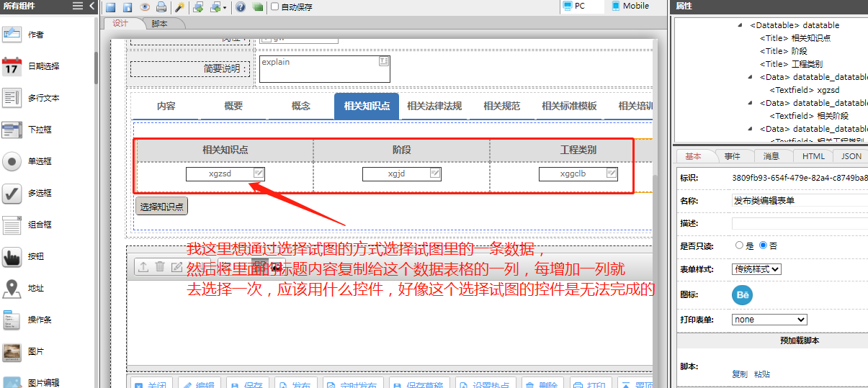The height and width of the screenshot is (388, 868).
Task: Select the 地址 map pin component
Action: [24, 288]
